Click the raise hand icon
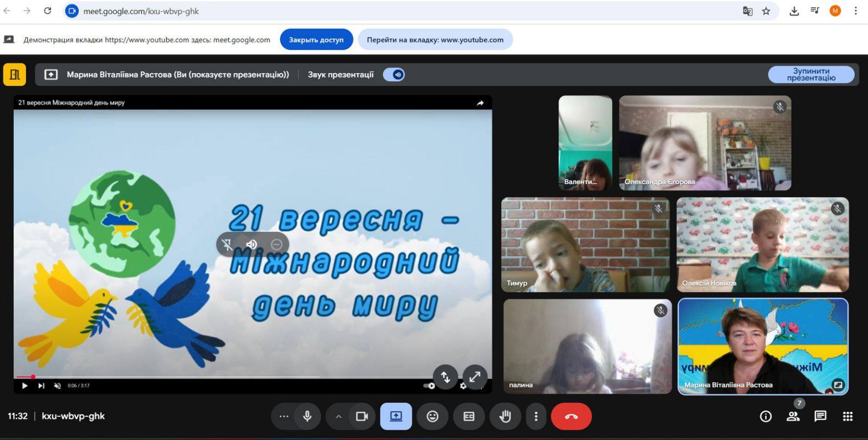The height and width of the screenshot is (440, 868). point(505,416)
